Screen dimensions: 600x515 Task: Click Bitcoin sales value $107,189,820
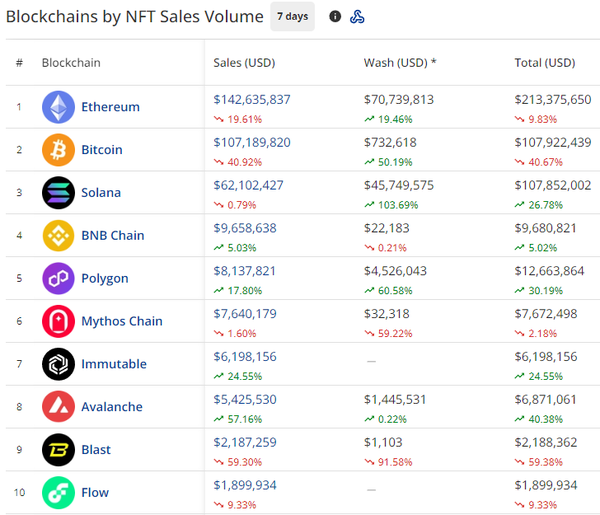tap(252, 142)
